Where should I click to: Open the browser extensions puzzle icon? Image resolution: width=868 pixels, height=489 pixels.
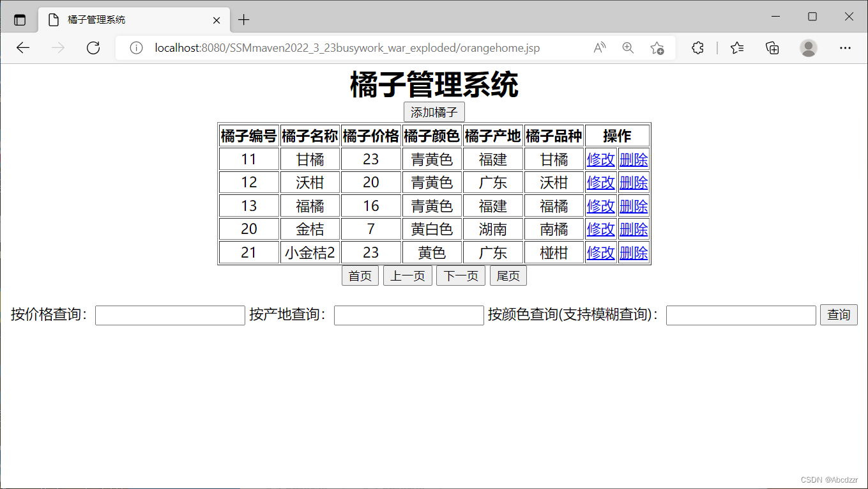click(x=698, y=48)
